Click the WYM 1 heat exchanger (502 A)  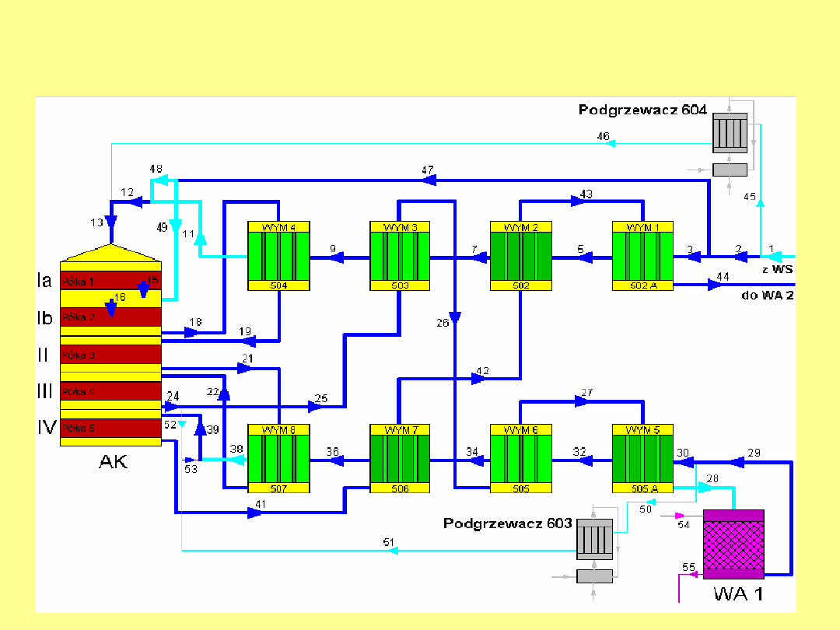642,257
